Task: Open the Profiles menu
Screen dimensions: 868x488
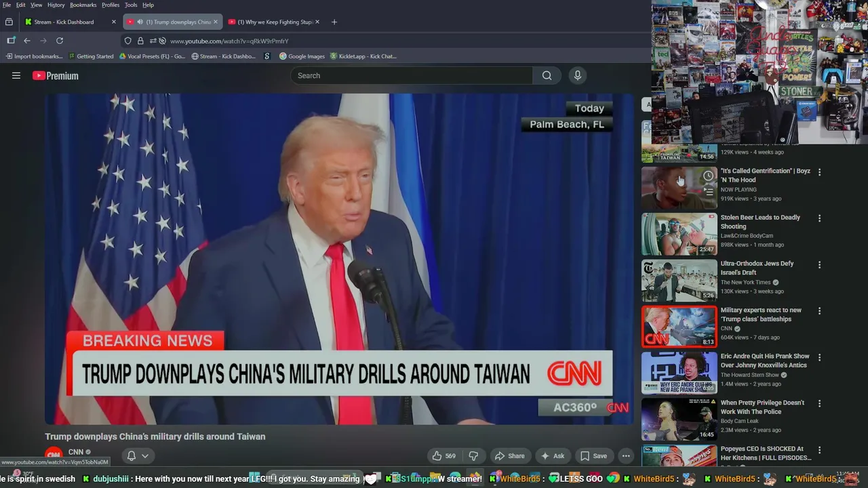Action: click(x=111, y=5)
